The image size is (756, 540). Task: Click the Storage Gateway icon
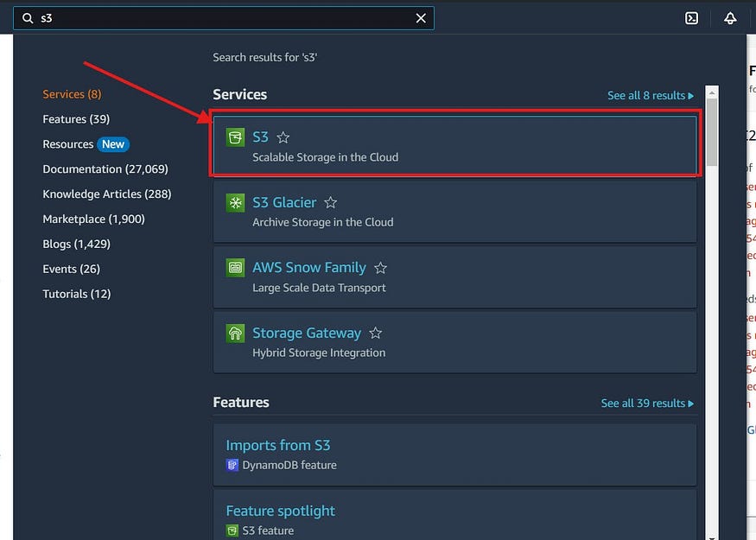click(x=235, y=334)
